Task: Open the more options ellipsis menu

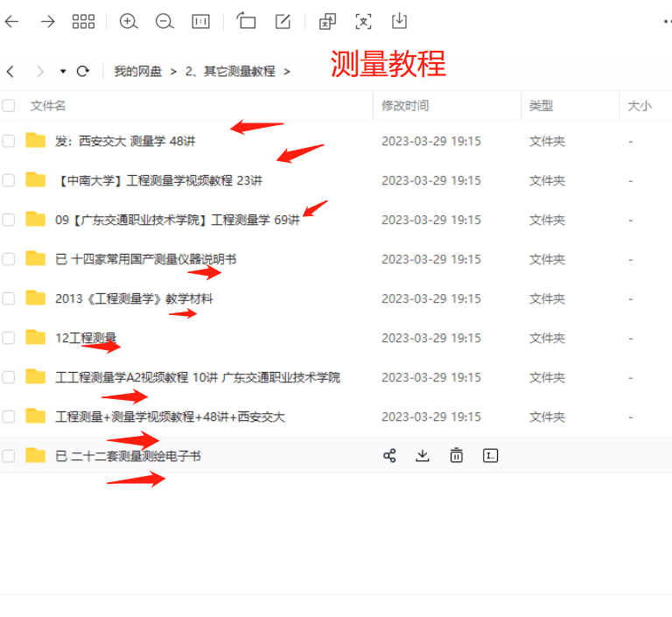Action: coord(668,21)
